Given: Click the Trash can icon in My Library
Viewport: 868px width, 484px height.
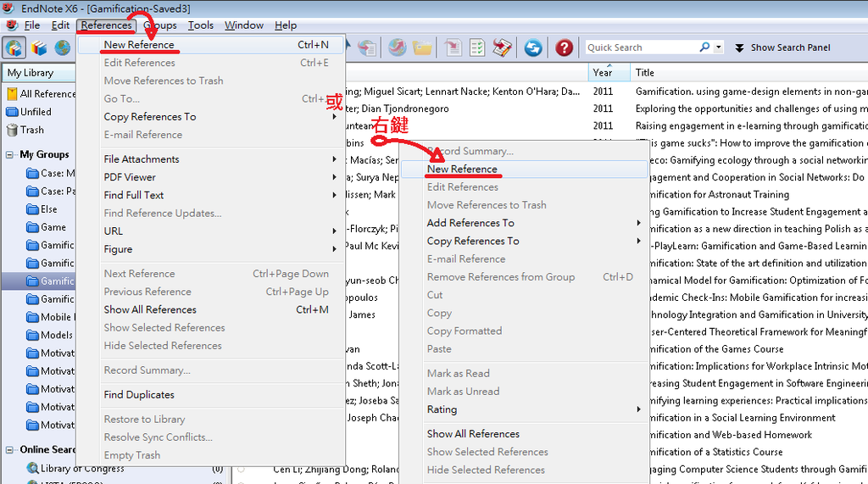Looking at the screenshot, I should 12,131.
